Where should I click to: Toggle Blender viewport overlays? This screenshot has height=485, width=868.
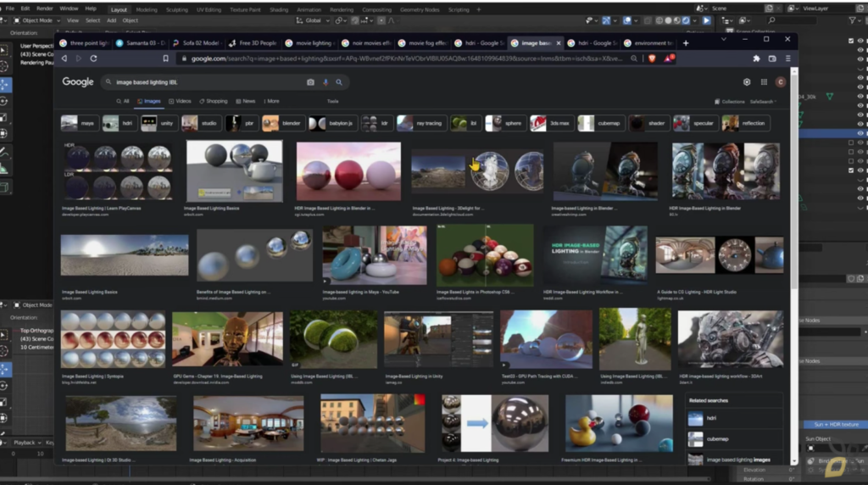click(x=627, y=20)
